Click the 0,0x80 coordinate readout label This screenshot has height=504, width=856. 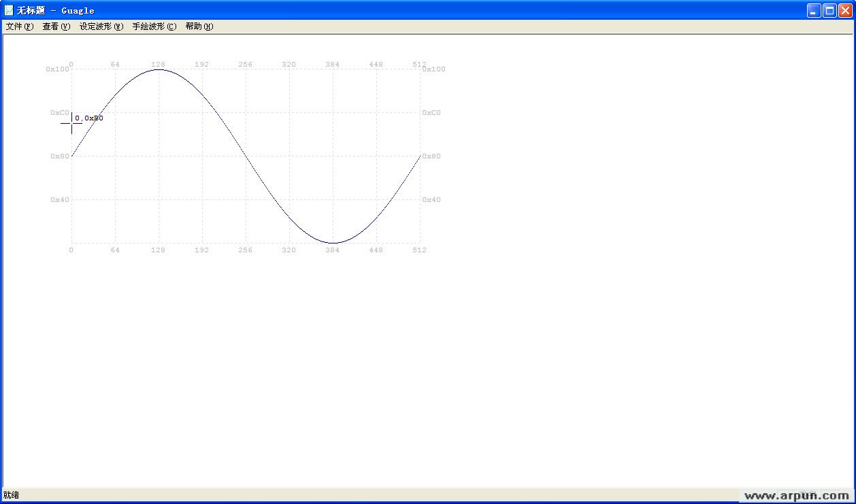pos(89,118)
